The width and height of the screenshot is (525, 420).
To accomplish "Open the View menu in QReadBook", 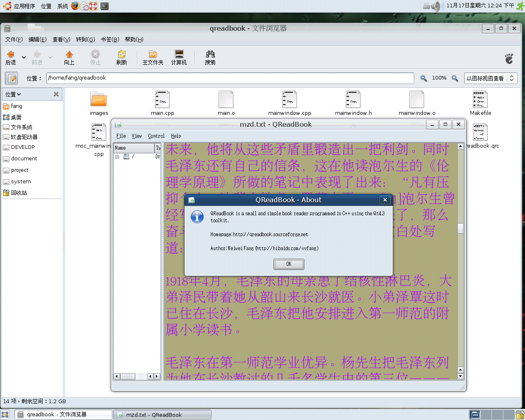I will pyautogui.click(x=137, y=136).
